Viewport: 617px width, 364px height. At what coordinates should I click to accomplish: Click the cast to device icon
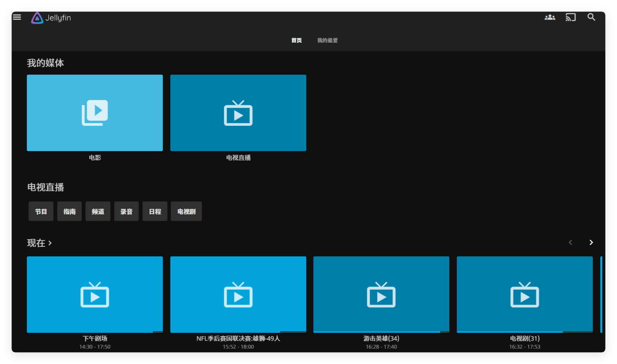pyautogui.click(x=570, y=17)
